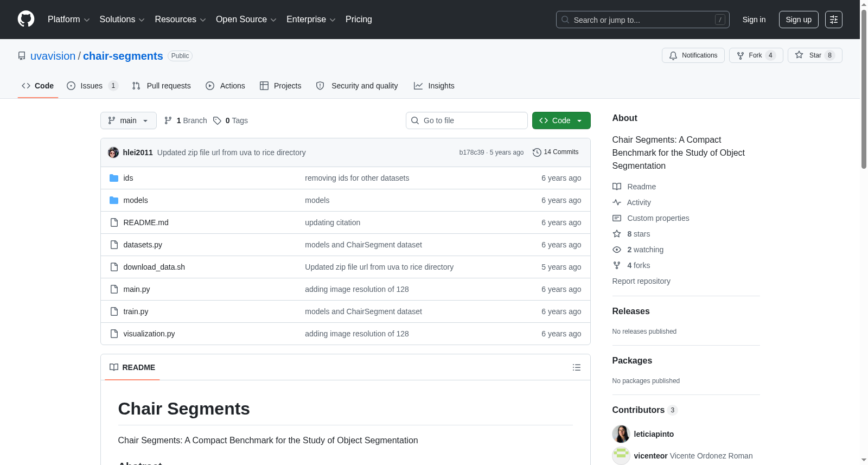Open commit hash b178c39

[x=471, y=152]
